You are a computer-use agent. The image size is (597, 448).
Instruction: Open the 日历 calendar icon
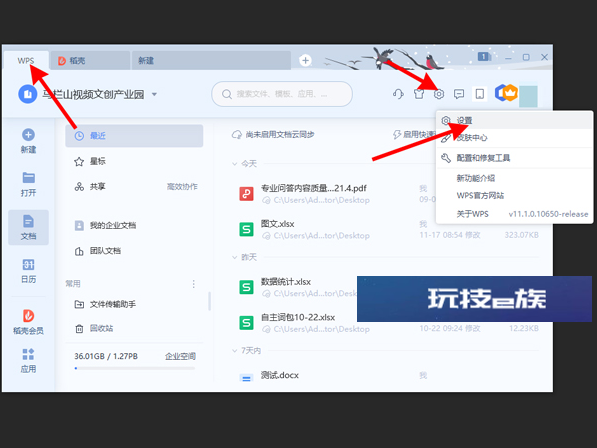[28, 265]
